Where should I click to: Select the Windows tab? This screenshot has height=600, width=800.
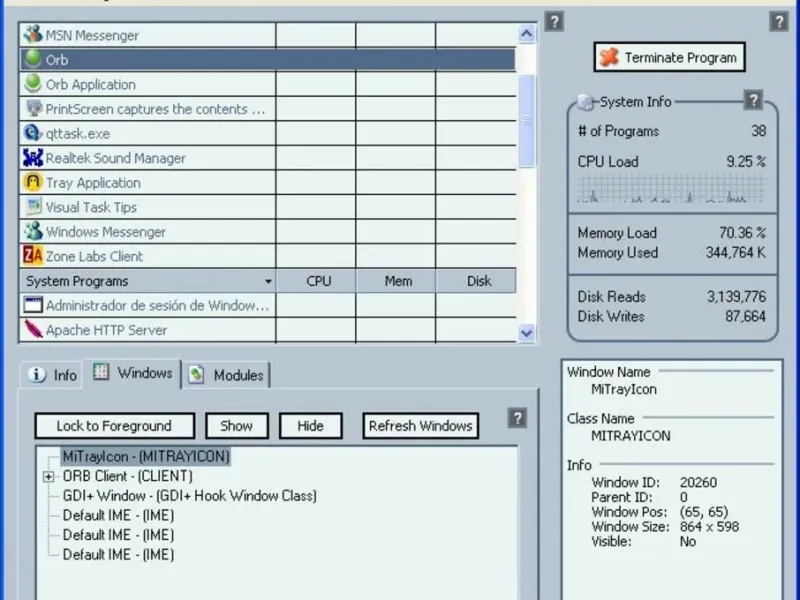pos(133,373)
